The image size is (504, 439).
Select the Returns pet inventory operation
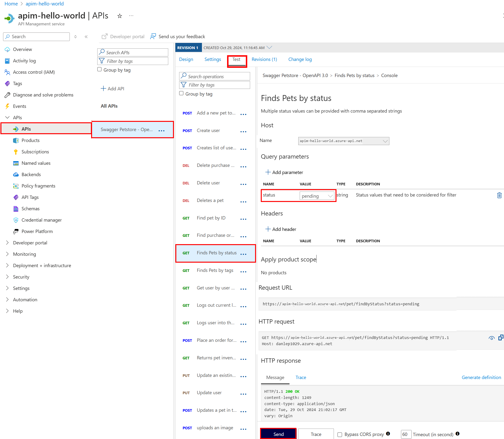pos(216,358)
